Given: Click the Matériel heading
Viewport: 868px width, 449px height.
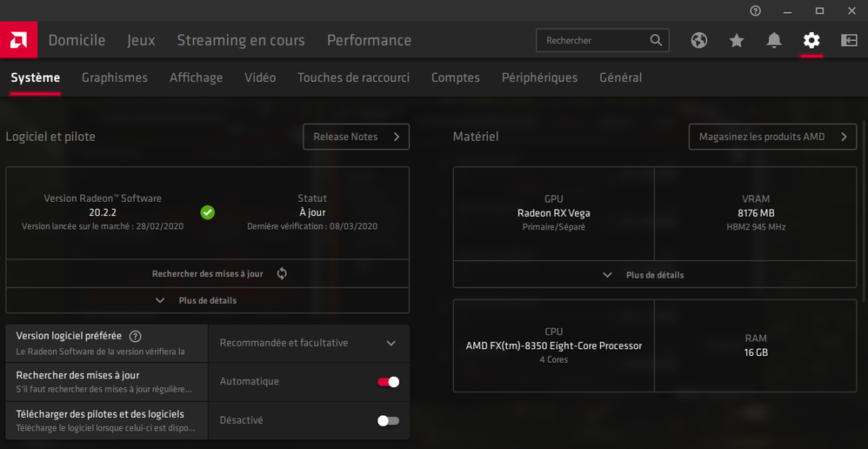Looking at the screenshot, I should [476, 137].
